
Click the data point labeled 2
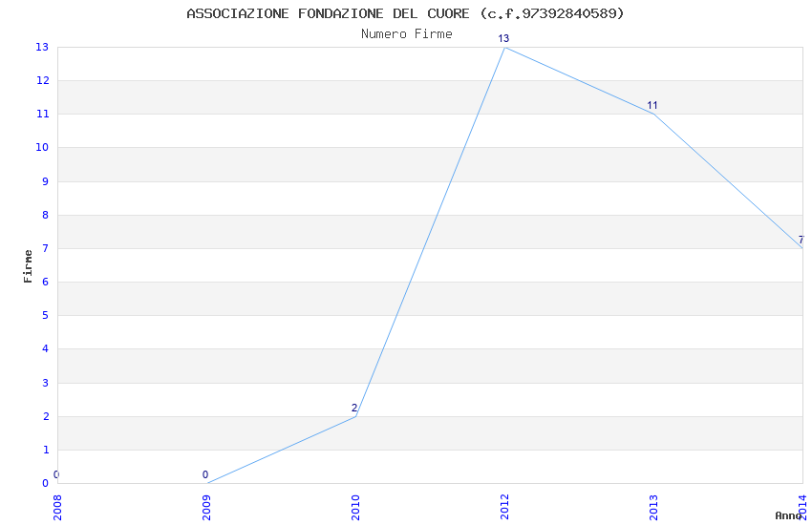pos(355,416)
